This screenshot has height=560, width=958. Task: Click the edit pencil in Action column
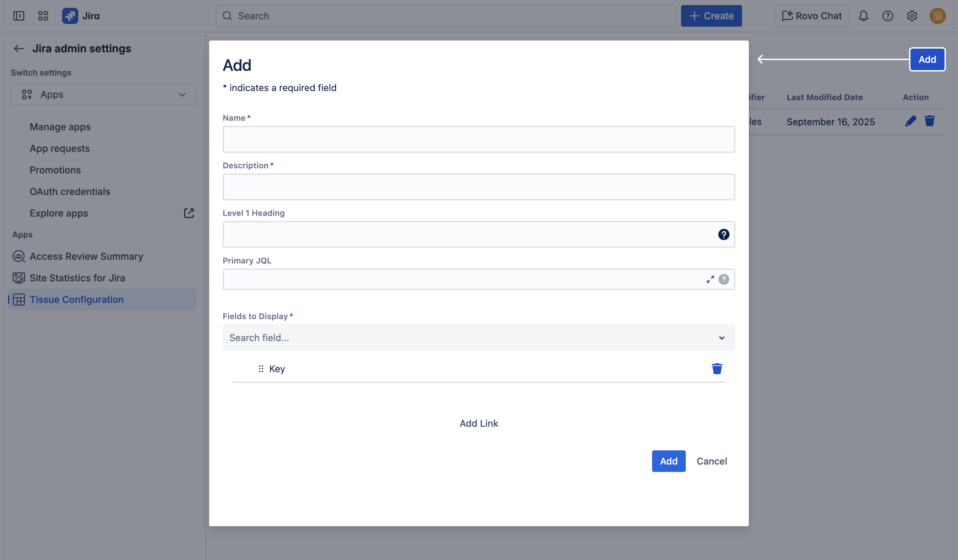pyautogui.click(x=910, y=121)
